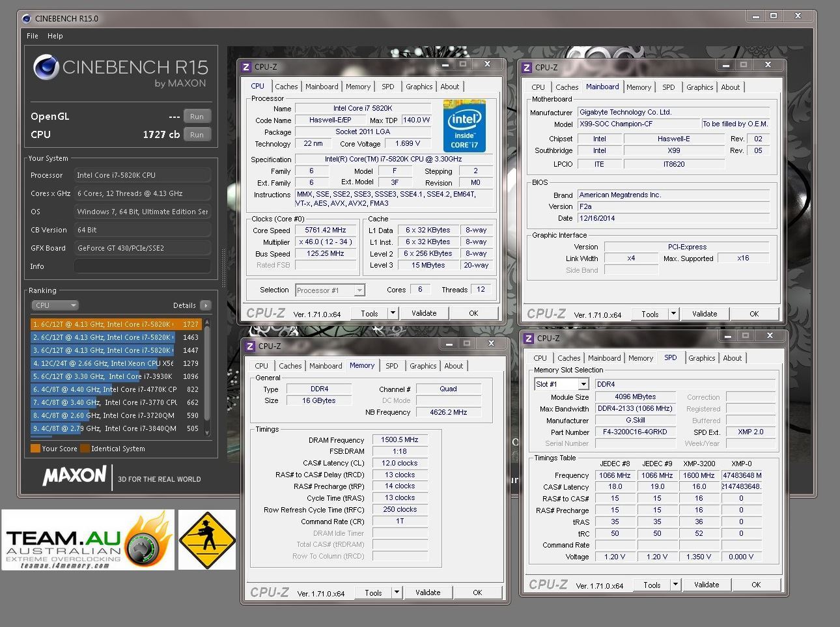This screenshot has height=627, width=840.
Task: Switch to Memory tab in CPU-Z CPU window
Action: 358,87
